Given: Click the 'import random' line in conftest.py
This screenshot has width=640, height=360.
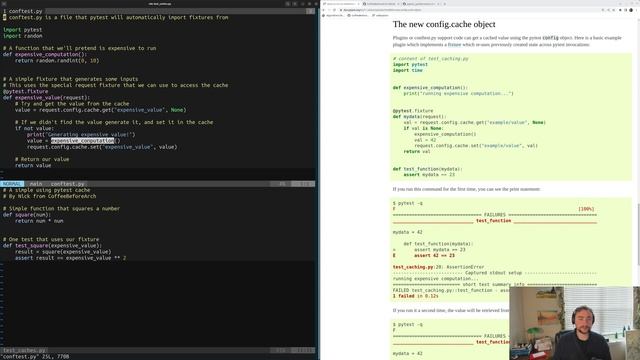Looking at the screenshot, I should pos(23,36).
